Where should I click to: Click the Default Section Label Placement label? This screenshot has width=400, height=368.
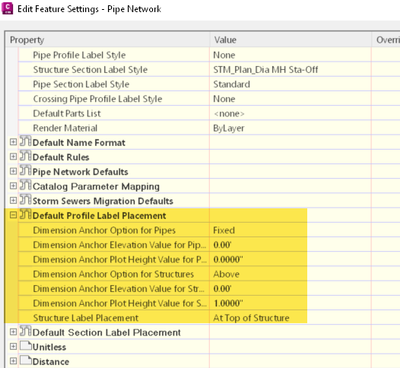(x=107, y=333)
